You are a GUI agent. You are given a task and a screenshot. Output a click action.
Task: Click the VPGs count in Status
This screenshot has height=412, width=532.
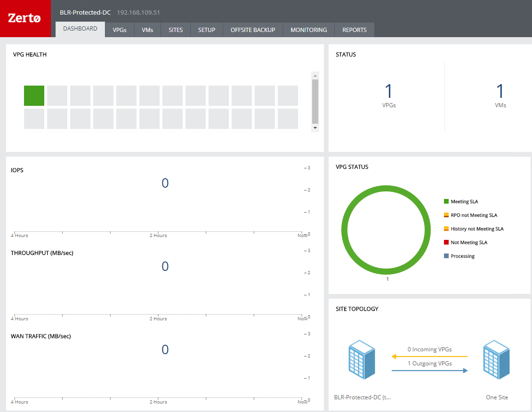(388, 91)
